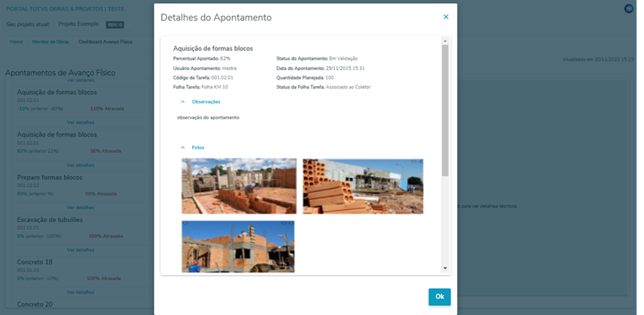The height and width of the screenshot is (315, 644).
Task: Click the Observações section label
Action: [206, 102]
